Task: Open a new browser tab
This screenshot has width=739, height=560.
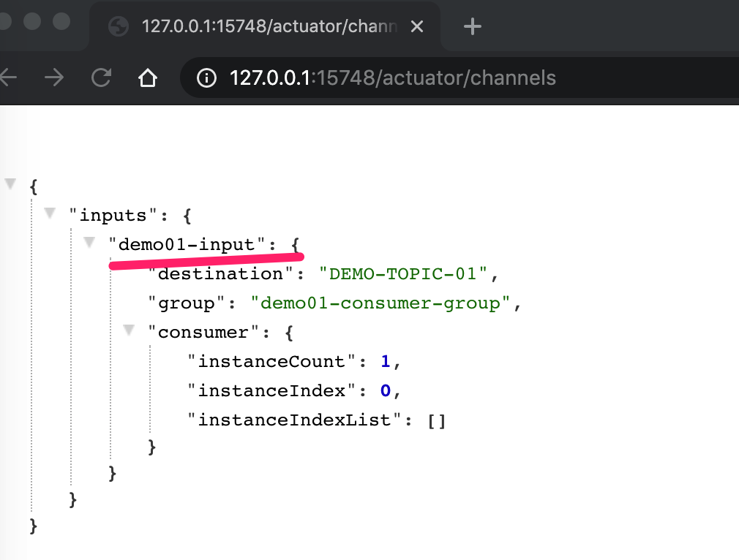Action: pos(473,27)
